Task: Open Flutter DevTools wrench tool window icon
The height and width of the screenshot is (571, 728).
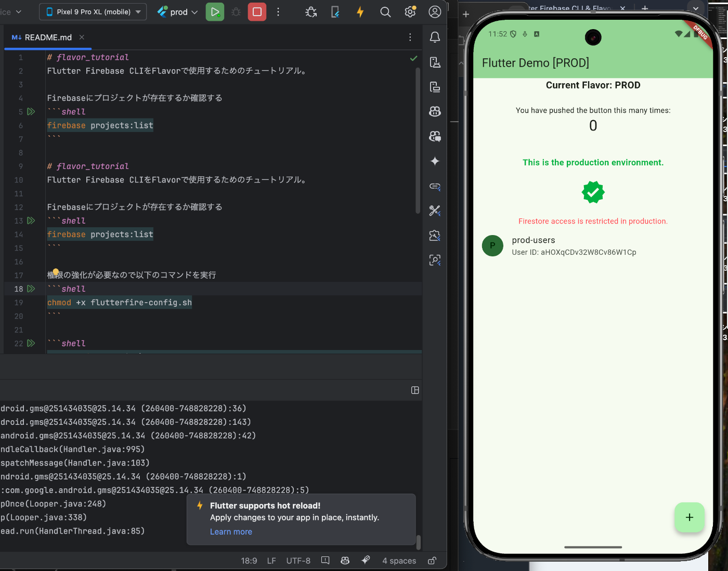Action: coord(435,211)
